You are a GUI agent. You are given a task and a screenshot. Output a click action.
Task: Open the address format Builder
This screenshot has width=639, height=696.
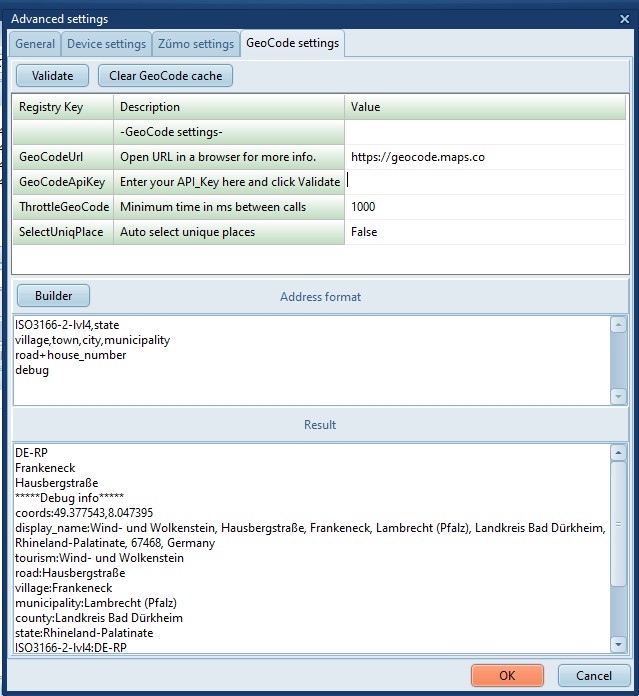tap(53, 296)
